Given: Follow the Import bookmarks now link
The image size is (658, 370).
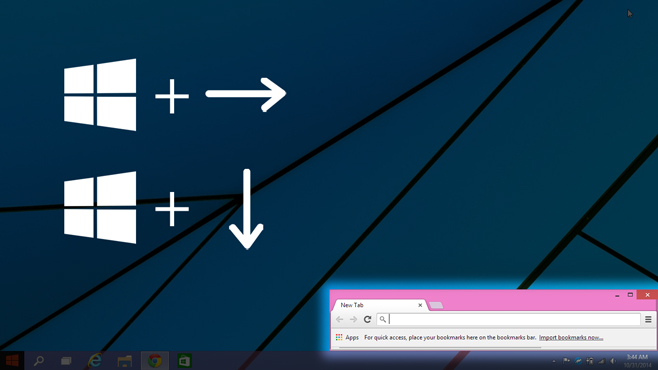Looking at the screenshot, I should [571, 337].
